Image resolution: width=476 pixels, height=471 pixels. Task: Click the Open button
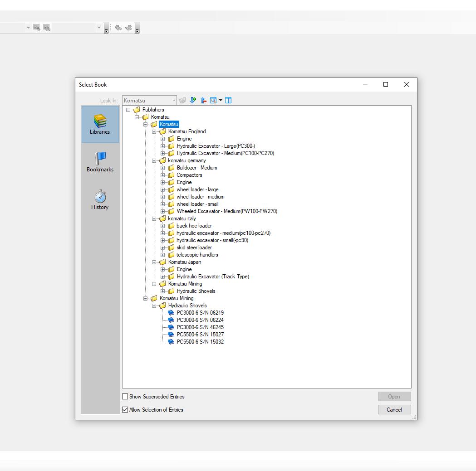(x=394, y=396)
